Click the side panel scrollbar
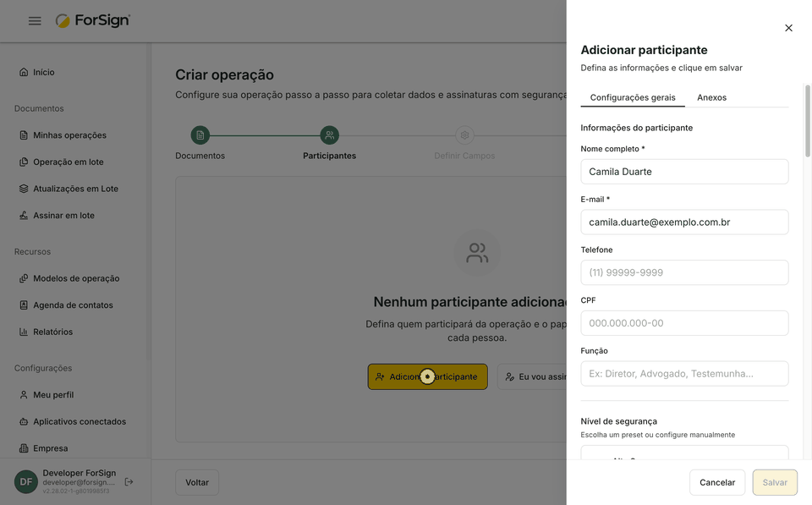 pyautogui.click(x=807, y=121)
